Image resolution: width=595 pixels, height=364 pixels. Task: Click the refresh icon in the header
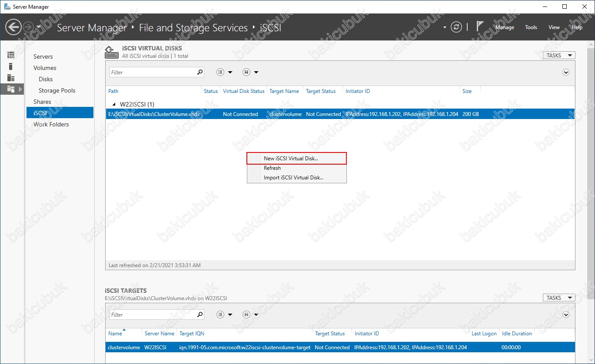pyautogui.click(x=456, y=27)
